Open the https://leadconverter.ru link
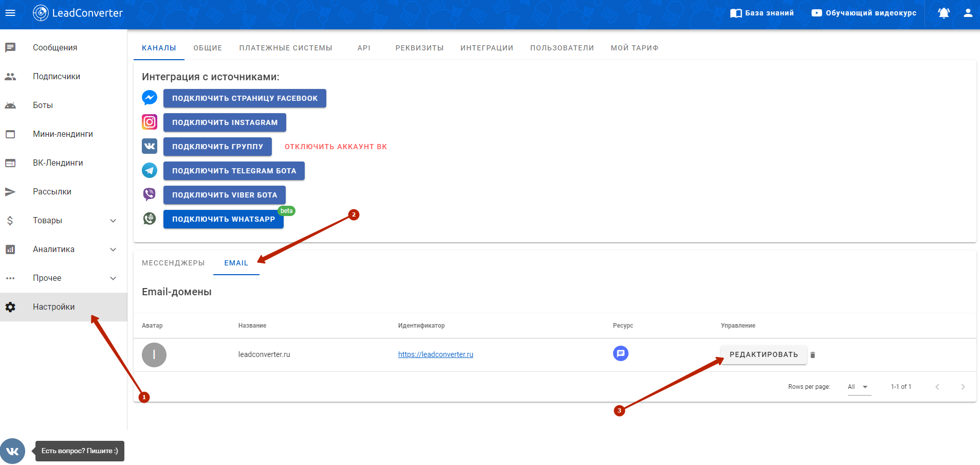The image size is (980, 465). [435, 354]
